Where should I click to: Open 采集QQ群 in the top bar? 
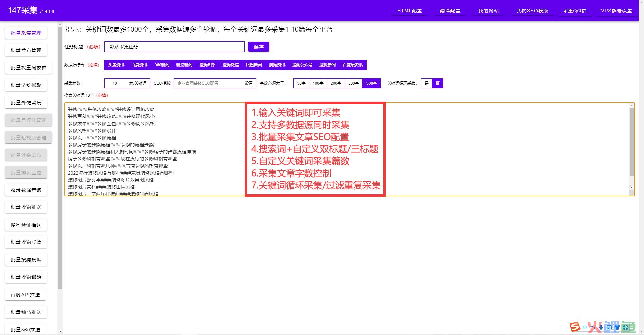click(x=575, y=11)
